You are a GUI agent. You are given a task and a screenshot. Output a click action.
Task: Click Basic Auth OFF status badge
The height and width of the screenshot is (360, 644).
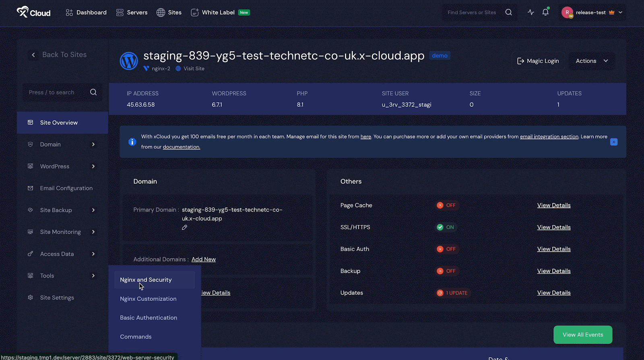[x=447, y=249]
